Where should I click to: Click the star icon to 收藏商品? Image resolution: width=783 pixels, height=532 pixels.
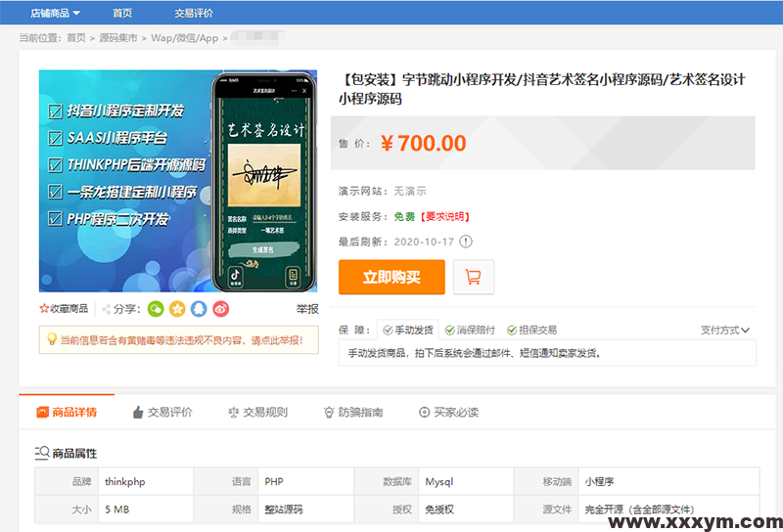[x=44, y=309]
